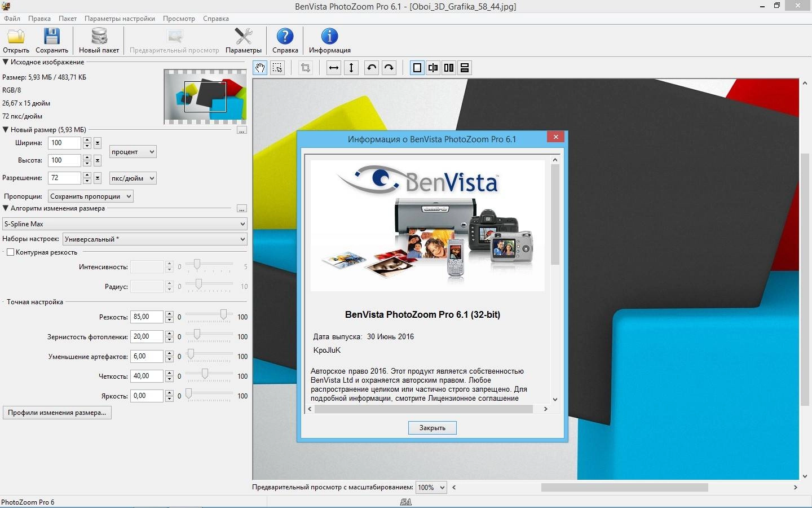Open Параметры tools icon
The height and width of the screenshot is (508, 812).
tap(244, 41)
